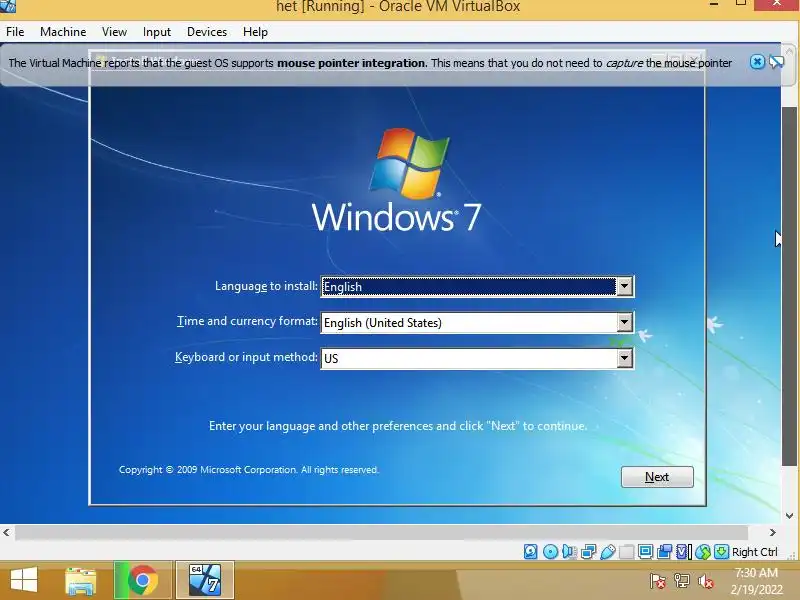This screenshot has height=600, width=800.
Task: Click the muted volume tray icon
Action: [706, 581]
